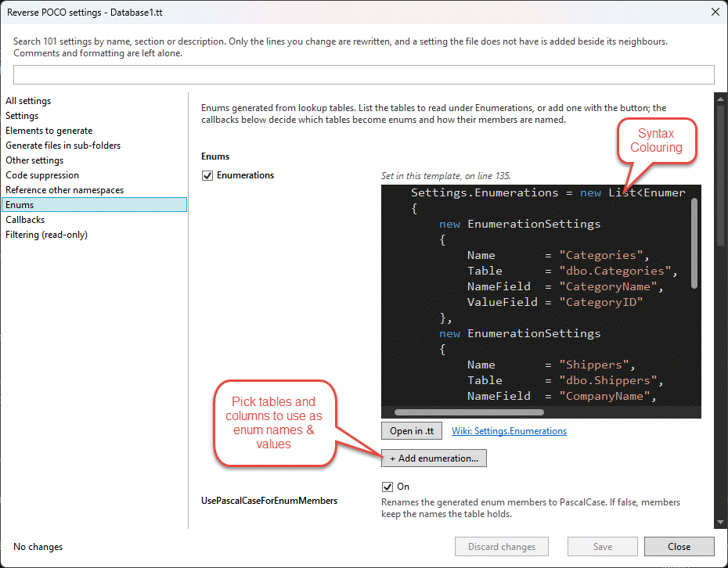Image resolution: width=728 pixels, height=568 pixels.
Task: Switch to the Callbacks section
Action: (25, 220)
